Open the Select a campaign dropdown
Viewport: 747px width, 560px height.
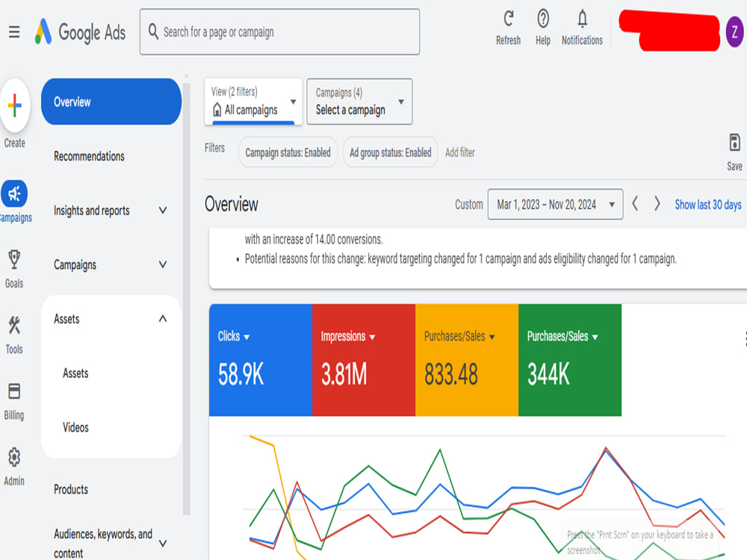[x=360, y=102]
